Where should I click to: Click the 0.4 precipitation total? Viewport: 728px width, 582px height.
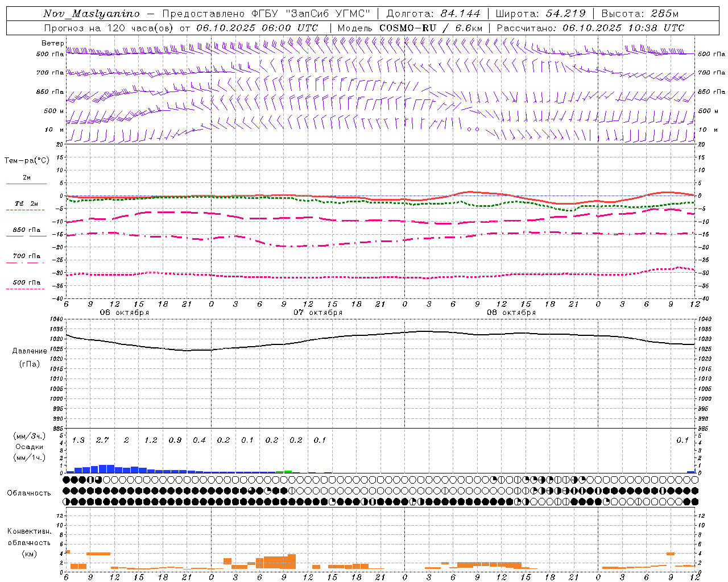click(199, 440)
